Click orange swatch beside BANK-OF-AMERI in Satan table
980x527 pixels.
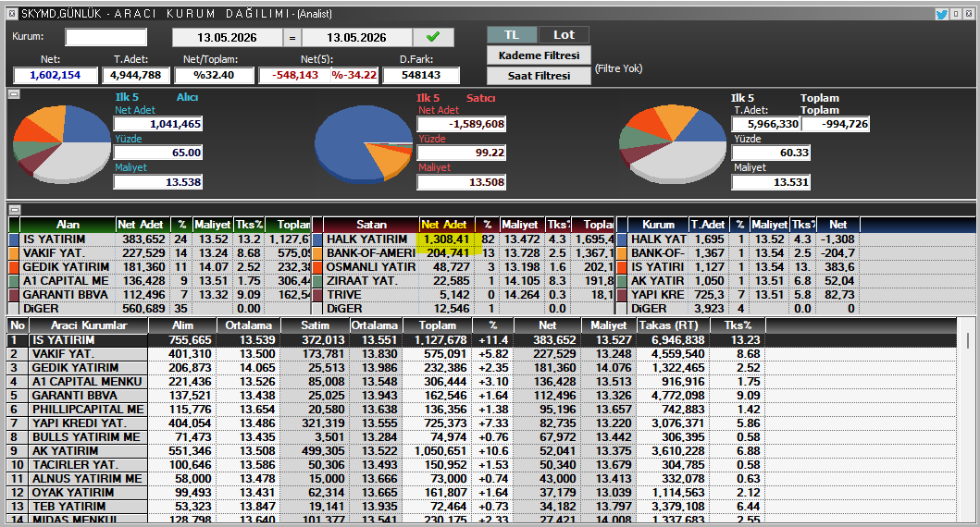(317, 253)
